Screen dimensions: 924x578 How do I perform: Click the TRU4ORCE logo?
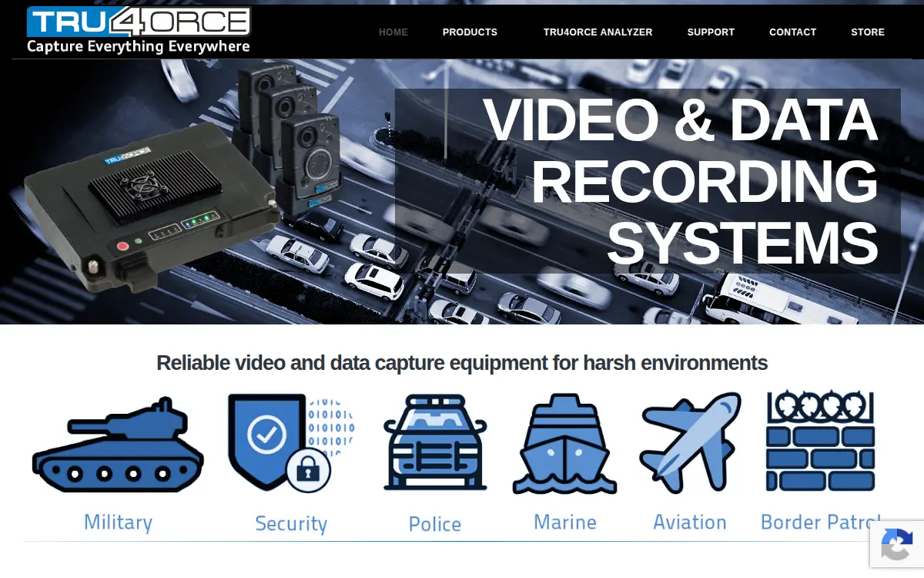coord(139,31)
